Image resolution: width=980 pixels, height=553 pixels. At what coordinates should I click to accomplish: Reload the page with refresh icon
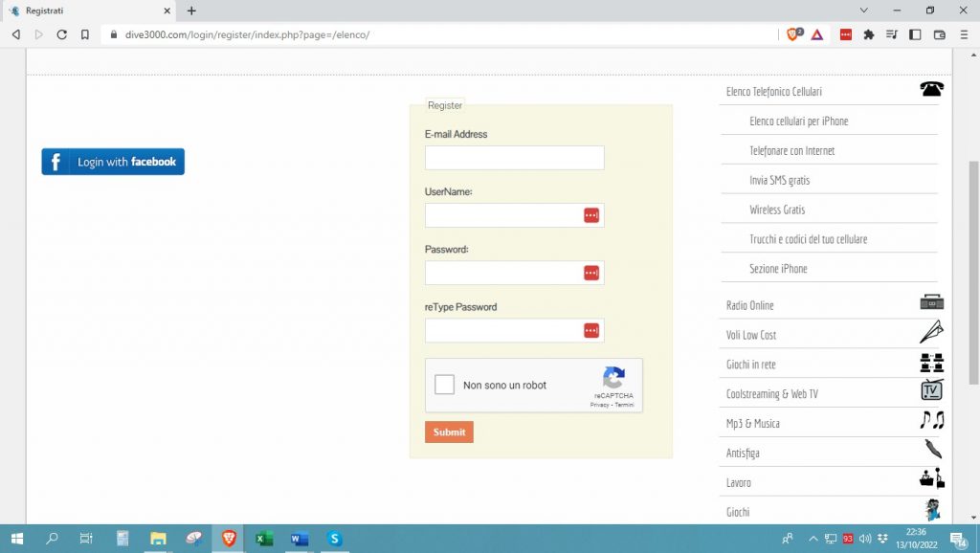(62, 34)
